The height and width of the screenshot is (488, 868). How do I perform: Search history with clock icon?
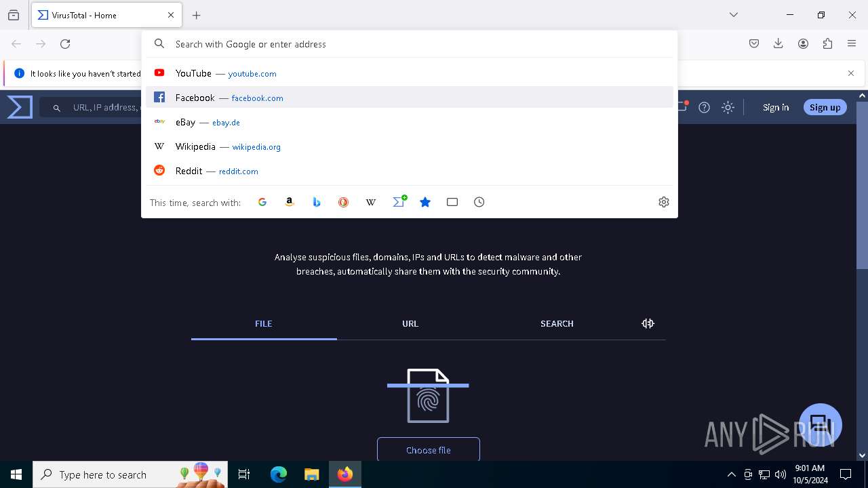479,202
